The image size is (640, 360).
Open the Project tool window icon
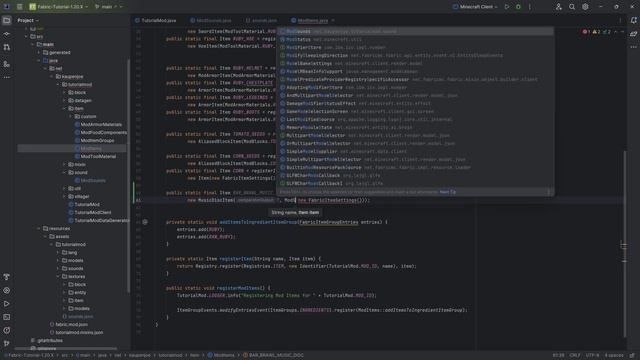pos(7,20)
